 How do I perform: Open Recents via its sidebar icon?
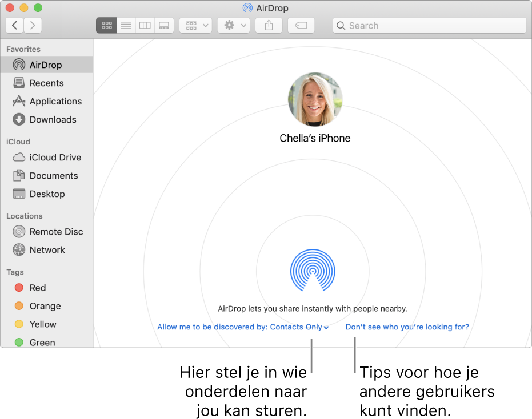pyautogui.click(x=19, y=83)
